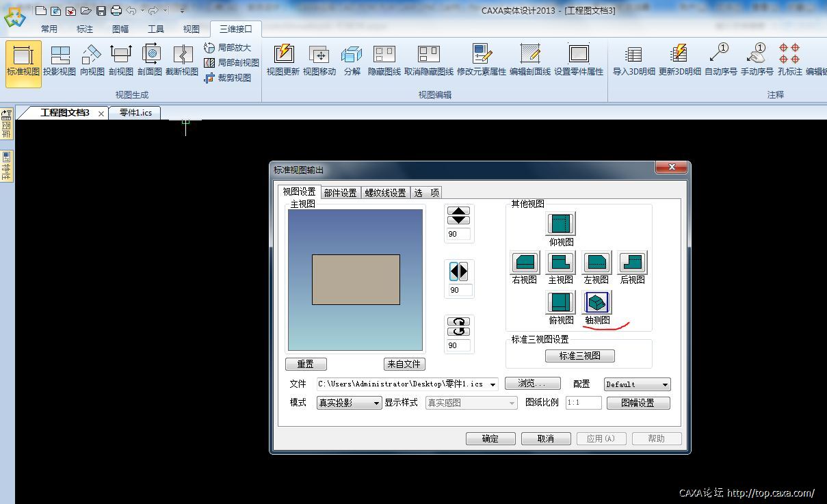The image size is (827, 504).
Task: Activate the 局部放大 detail zoom tool
Action: click(x=228, y=48)
